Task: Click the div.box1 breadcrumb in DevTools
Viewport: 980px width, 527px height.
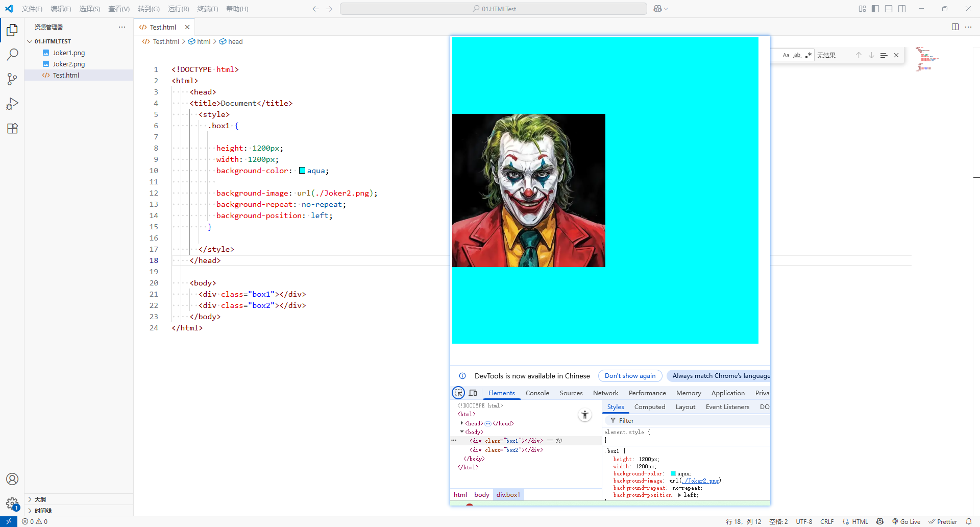Action: 508,494
